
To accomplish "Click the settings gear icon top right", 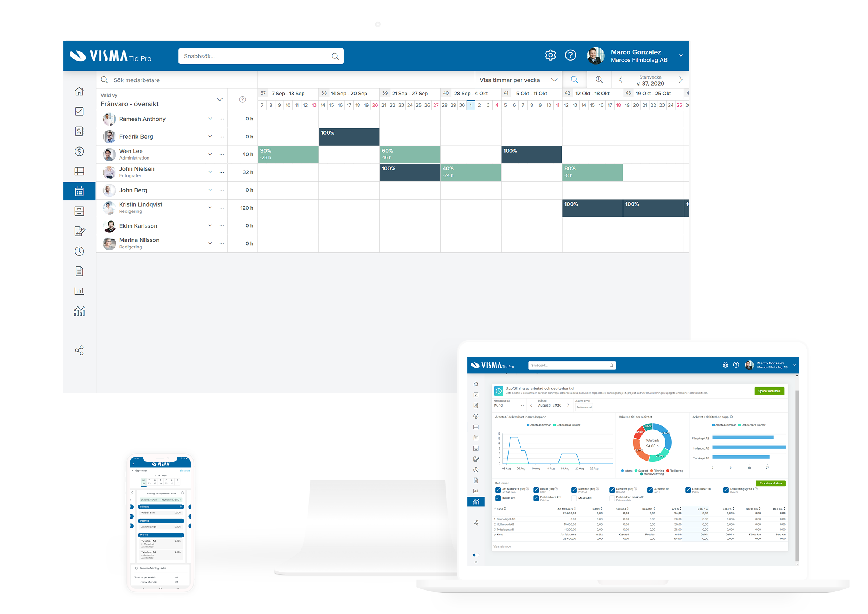I will [550, 56].
